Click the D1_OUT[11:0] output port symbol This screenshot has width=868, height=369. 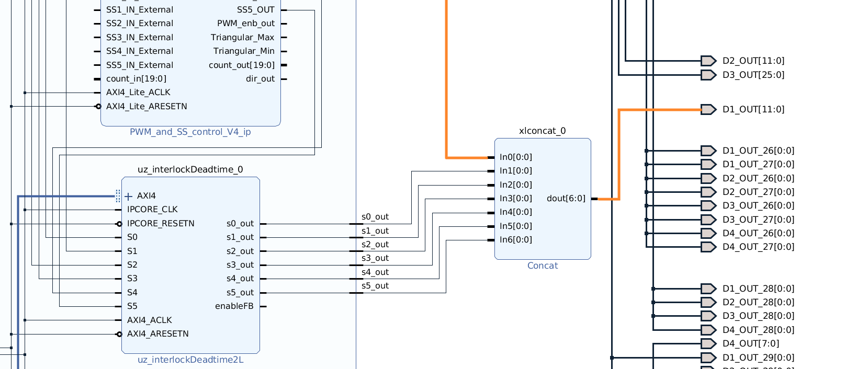point(708,110)
